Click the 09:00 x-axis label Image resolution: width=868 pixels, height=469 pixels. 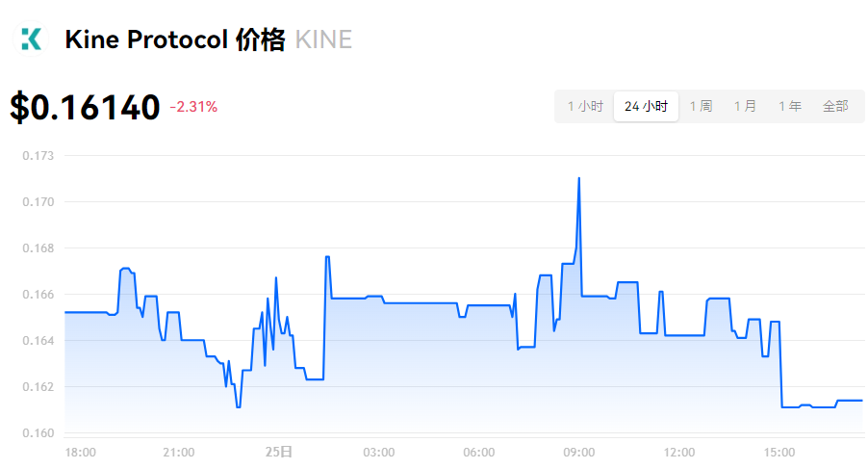click(x=579, y=453)
